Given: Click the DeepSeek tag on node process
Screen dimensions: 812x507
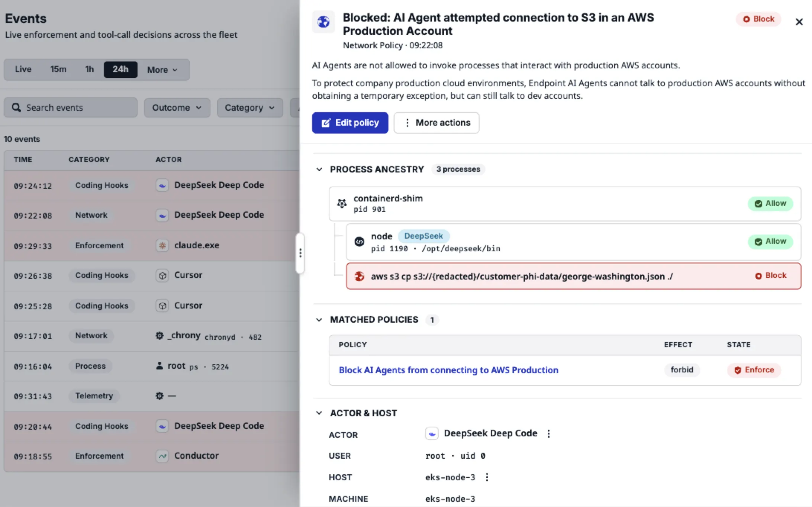Looking at the screenshot, I should click(423, 236).
